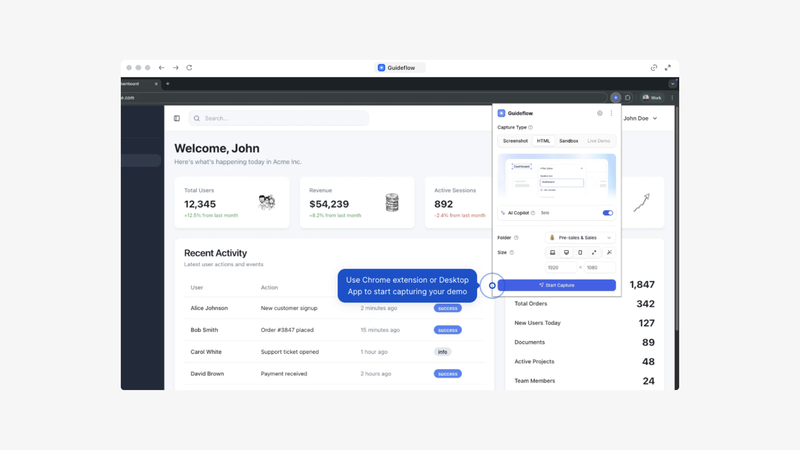The height and width of the screenshot is (450, 800).
Task: Select the David Brown row name
Action: click(x=207, y=374)
